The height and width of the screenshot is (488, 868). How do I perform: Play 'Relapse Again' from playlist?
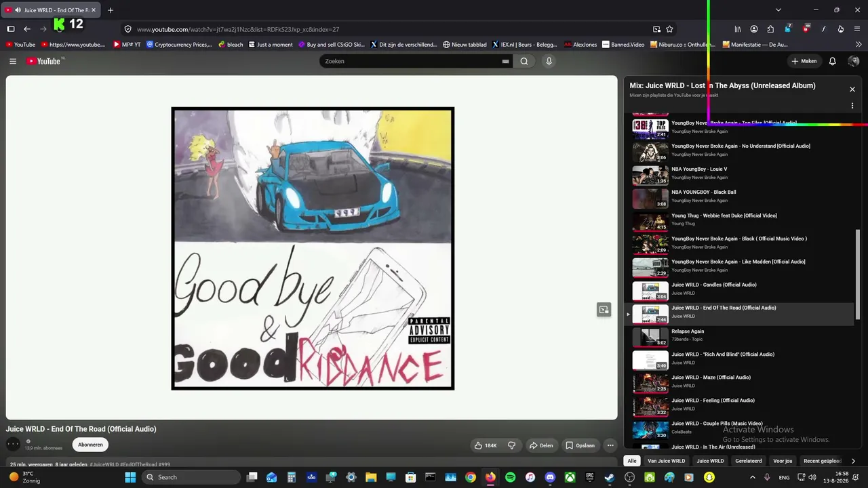(739, 336)
